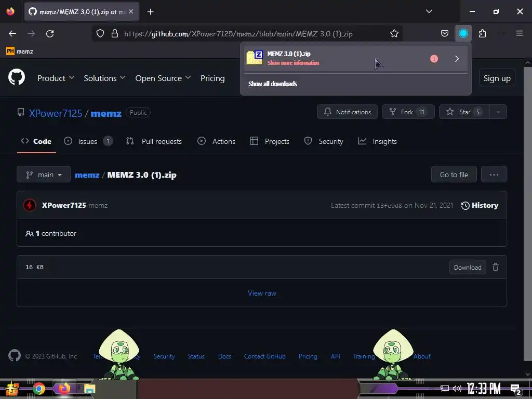The height and width of the screenshot is (399, 532).
Task: Go back using browser back arrow
Action: (12, 34)
